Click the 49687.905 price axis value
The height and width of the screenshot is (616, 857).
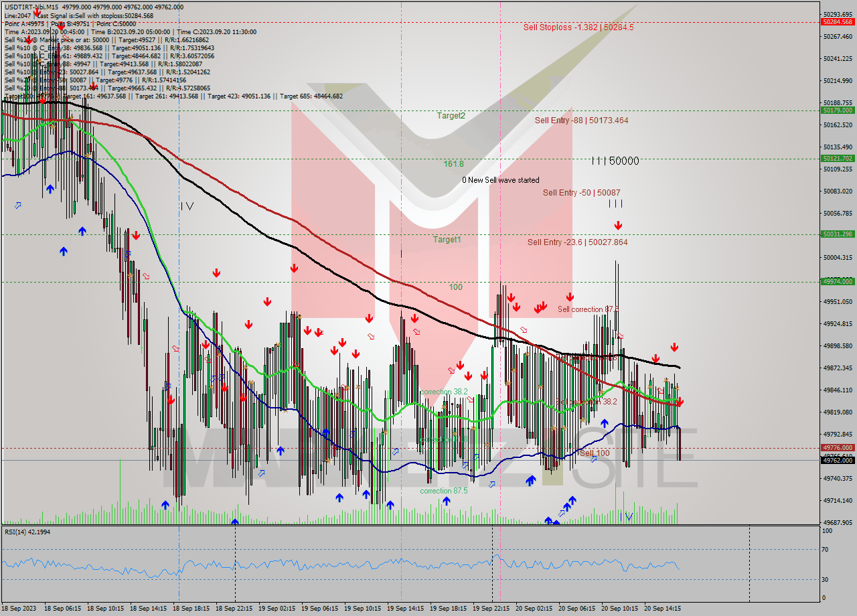click(x=838, y=522)
